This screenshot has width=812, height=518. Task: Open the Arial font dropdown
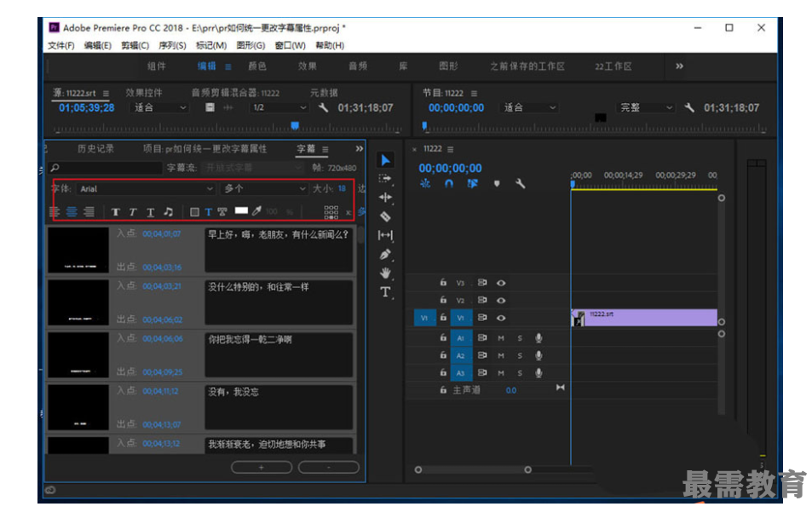point(145,188)
